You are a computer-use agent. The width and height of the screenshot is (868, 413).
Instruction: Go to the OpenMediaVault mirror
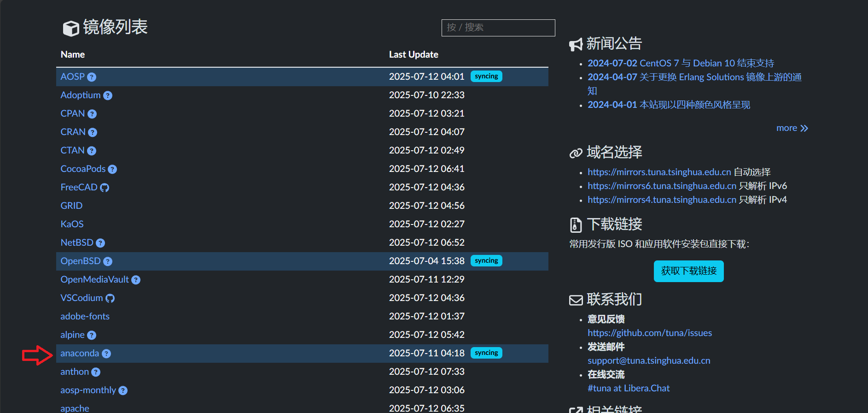tap(94, 279)
